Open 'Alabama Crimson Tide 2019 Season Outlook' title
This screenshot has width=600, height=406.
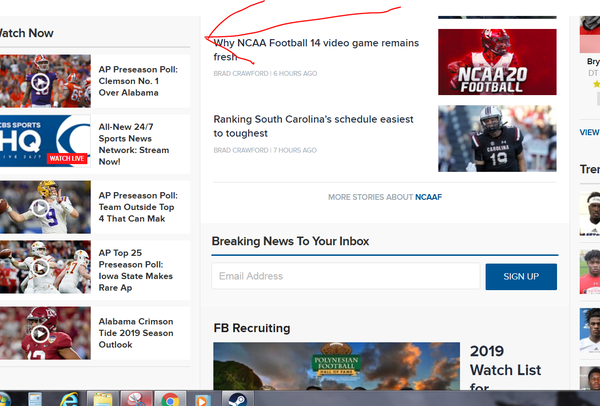click(136, 333)
